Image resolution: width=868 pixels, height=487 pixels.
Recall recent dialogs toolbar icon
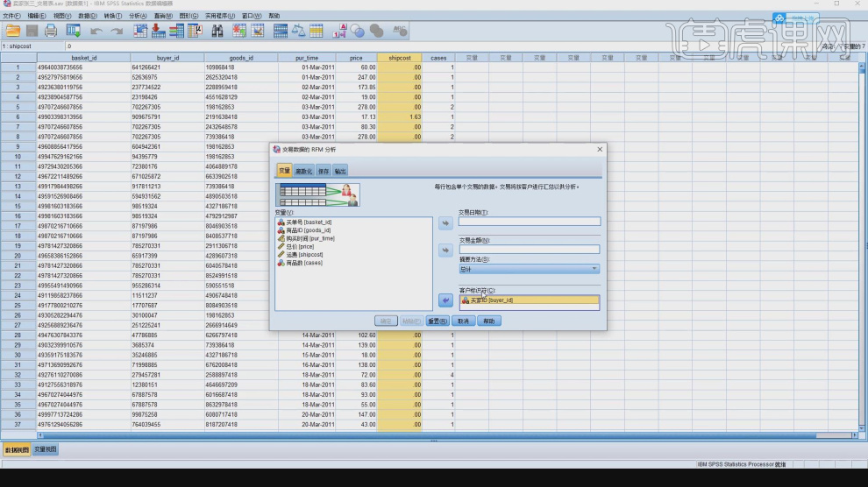click(x=74, y=31)
